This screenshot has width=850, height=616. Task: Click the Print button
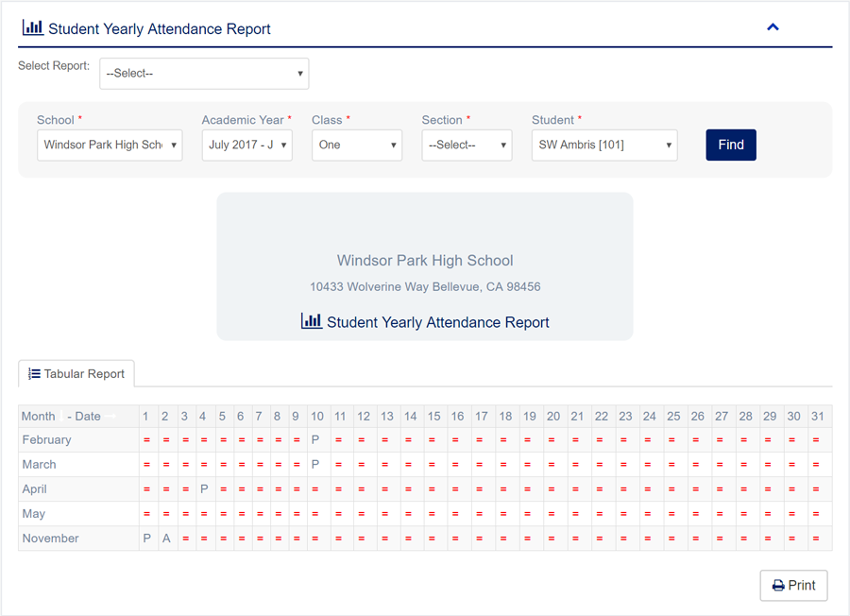pyautogui.click(x=793, y=586)
